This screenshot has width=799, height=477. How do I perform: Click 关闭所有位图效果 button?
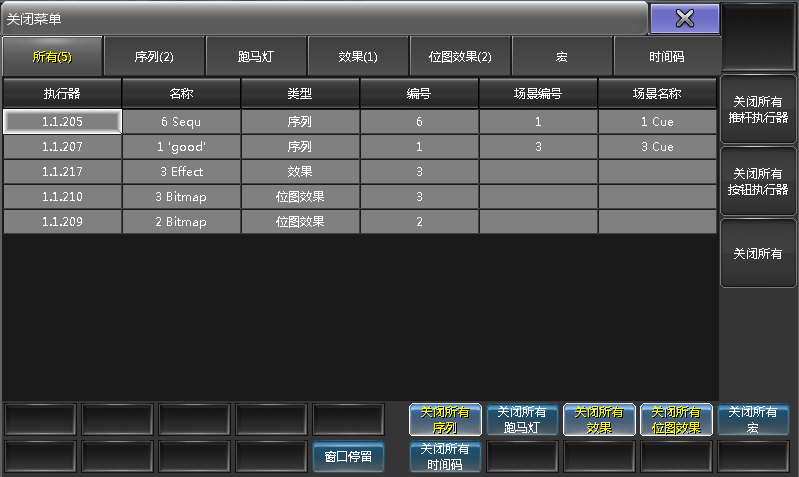pos(676,419)
